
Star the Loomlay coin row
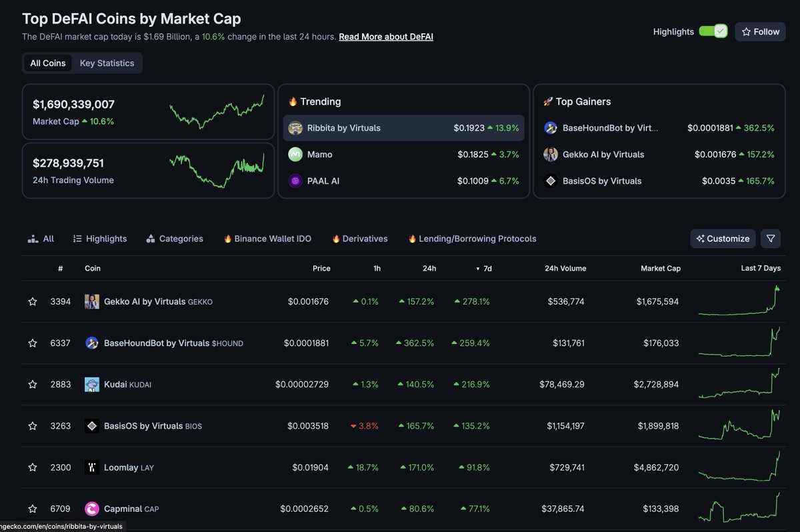pos(32,467)
